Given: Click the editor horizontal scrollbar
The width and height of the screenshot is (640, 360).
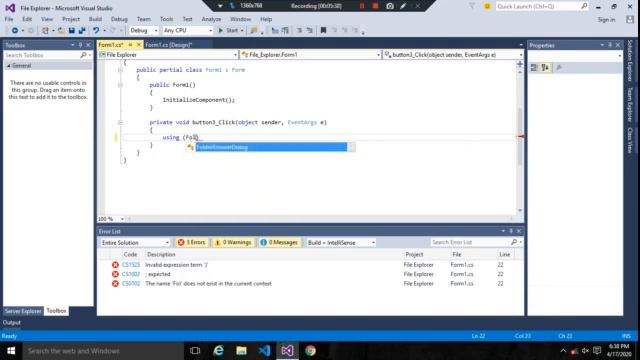Looking at the screenshot, I should (x=320, y=219).
